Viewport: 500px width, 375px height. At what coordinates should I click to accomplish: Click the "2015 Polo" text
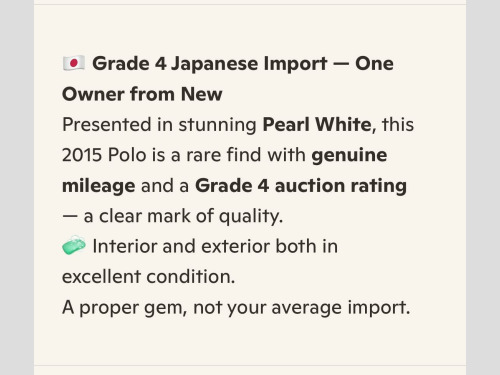coord(104,155)
